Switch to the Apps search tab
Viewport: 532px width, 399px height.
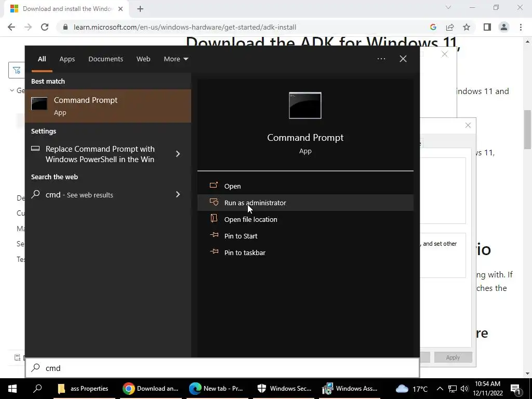67,59
